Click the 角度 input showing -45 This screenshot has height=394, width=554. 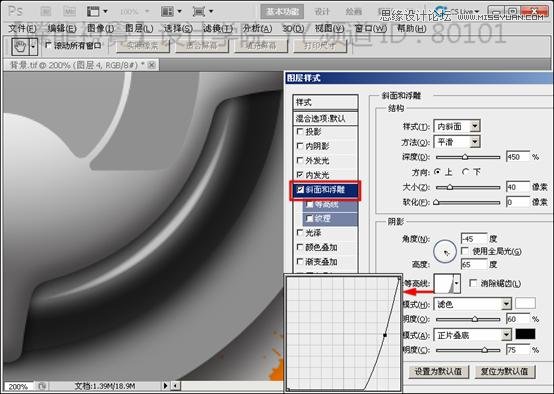point(474,239)
